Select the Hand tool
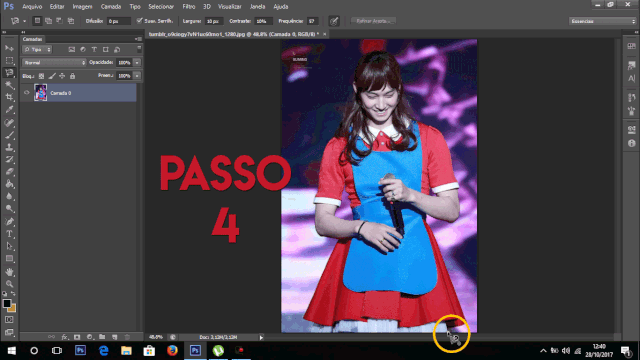 coord(9,271)
